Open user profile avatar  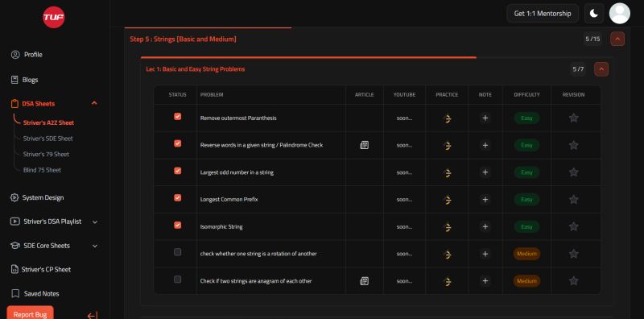(619, 14)
